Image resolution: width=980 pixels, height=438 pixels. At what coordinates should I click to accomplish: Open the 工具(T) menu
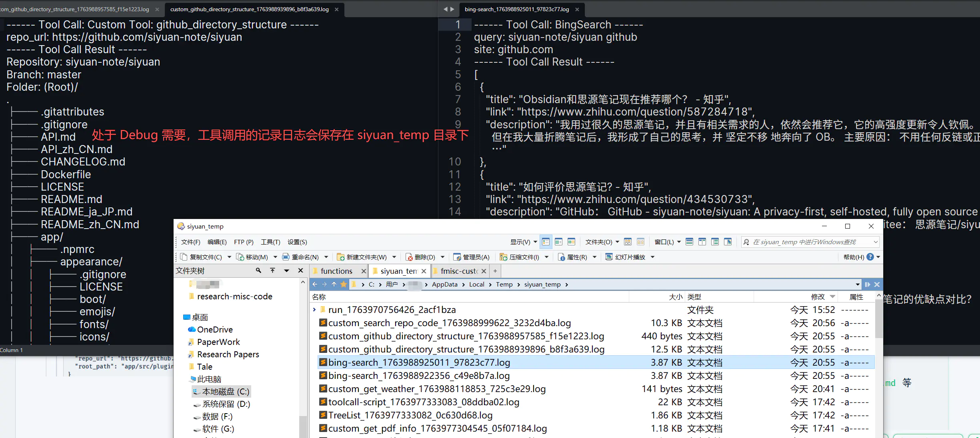tap(270, 242)
